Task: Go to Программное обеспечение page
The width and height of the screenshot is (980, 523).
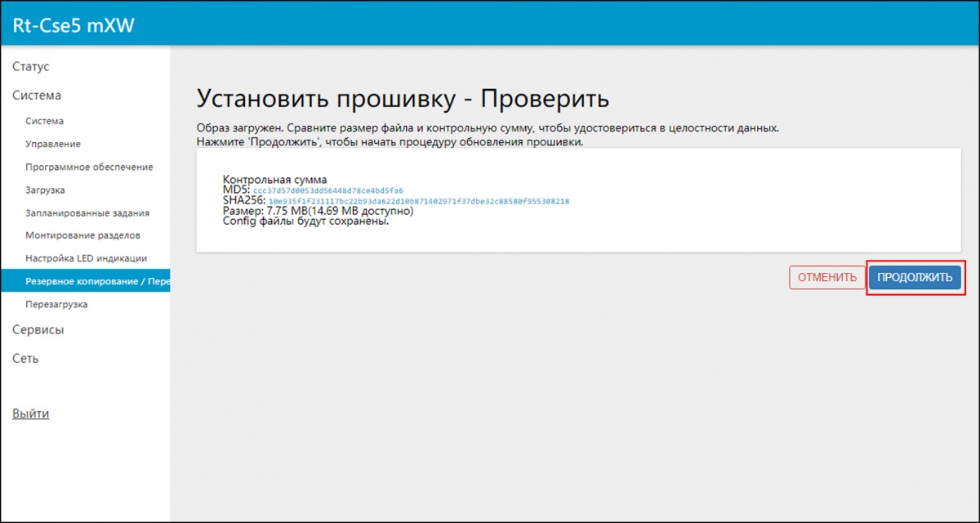Action: click(89, 167)
